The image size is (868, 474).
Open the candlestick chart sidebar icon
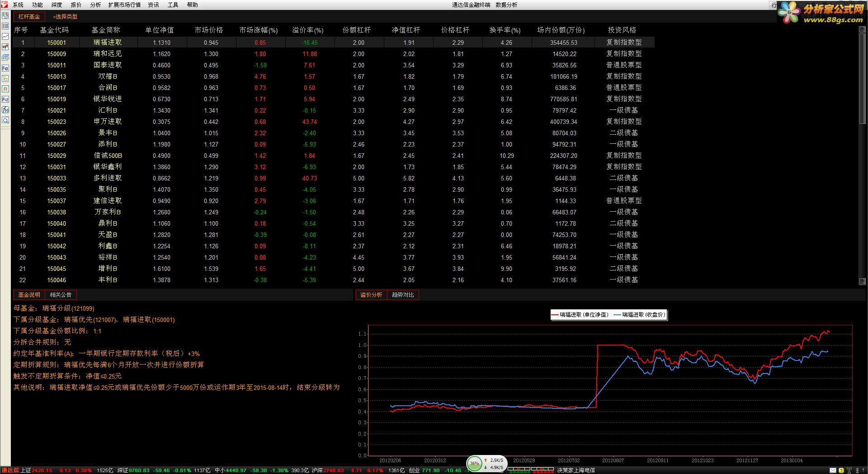(5, 47)
